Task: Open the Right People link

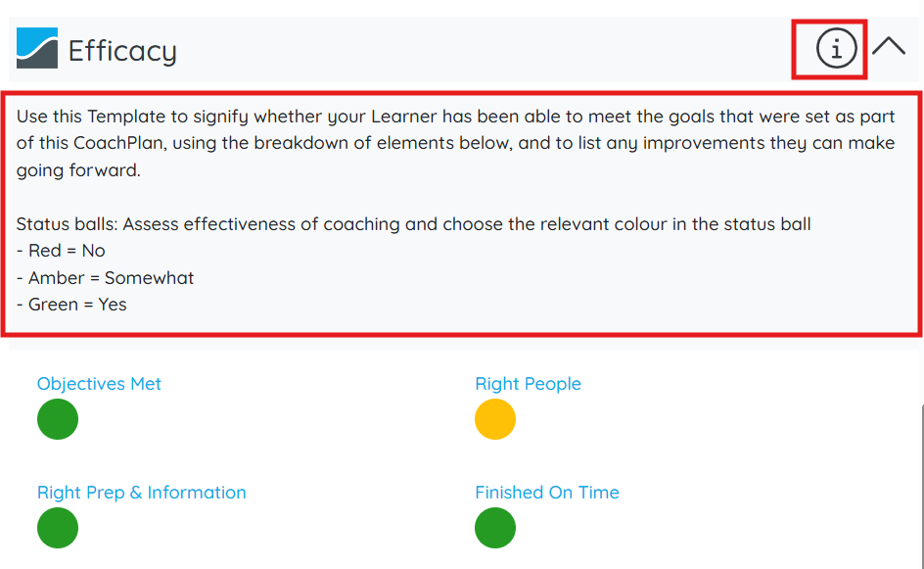Action: click(528, 384)
